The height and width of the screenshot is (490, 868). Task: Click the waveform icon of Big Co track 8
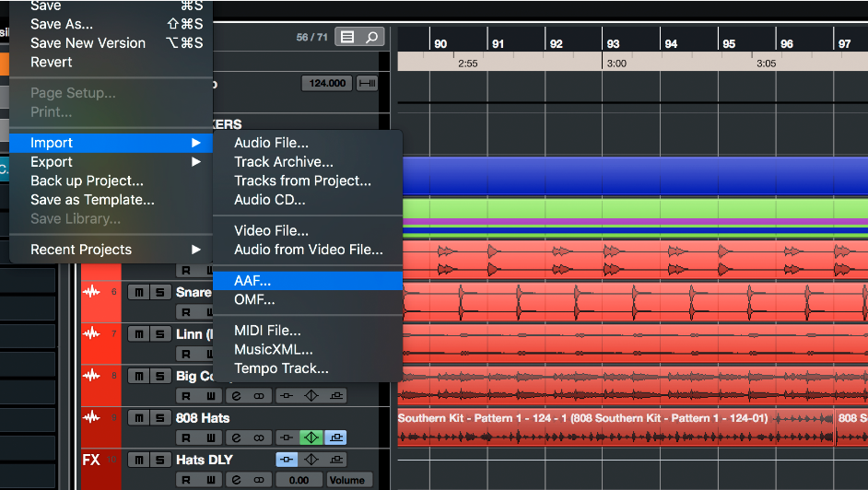(x=91, y=376)
